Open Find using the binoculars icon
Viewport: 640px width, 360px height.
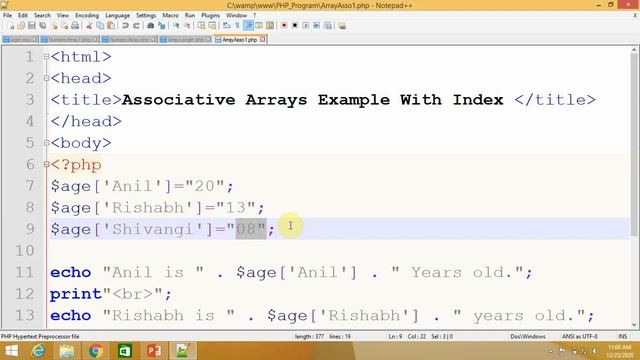[x=151, y=26]
